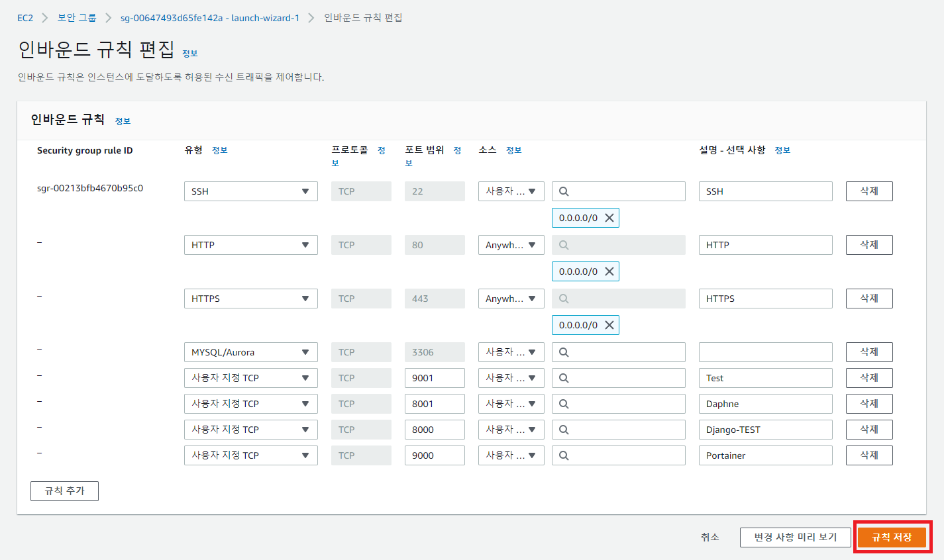
Task: Click 변경 사항 미리 보기 button
Action: (796, 537)
